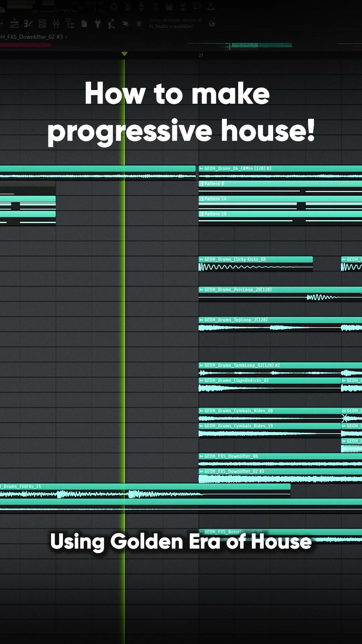The height and width of the screenshot is (644, 362).
Task: Open the project picker pages icon
Action: coord(84,24)
